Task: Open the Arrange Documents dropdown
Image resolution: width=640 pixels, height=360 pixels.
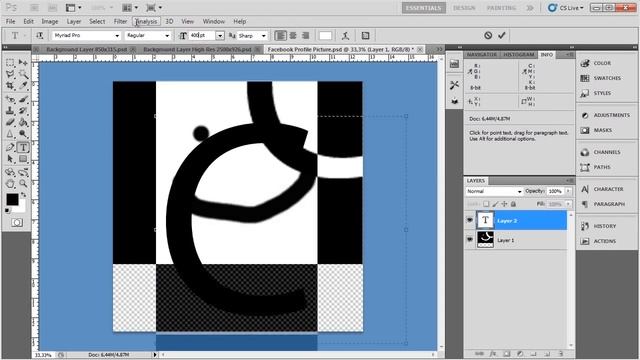Action: tap(130, 8)
